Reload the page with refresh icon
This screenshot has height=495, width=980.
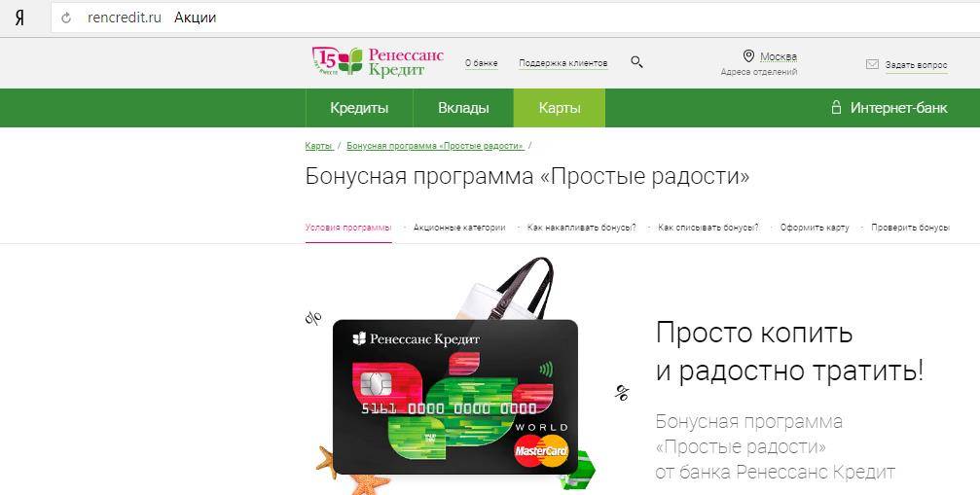coord(66,18)
